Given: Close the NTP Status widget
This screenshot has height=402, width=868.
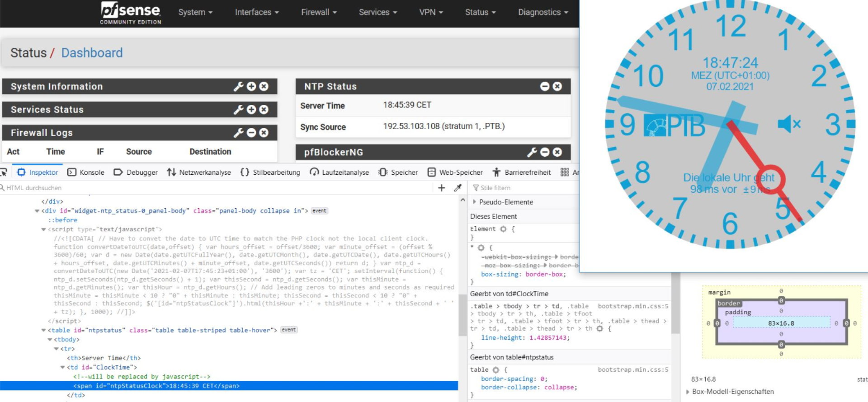Looking at the screenshot, I should click(x=557, y=86).
